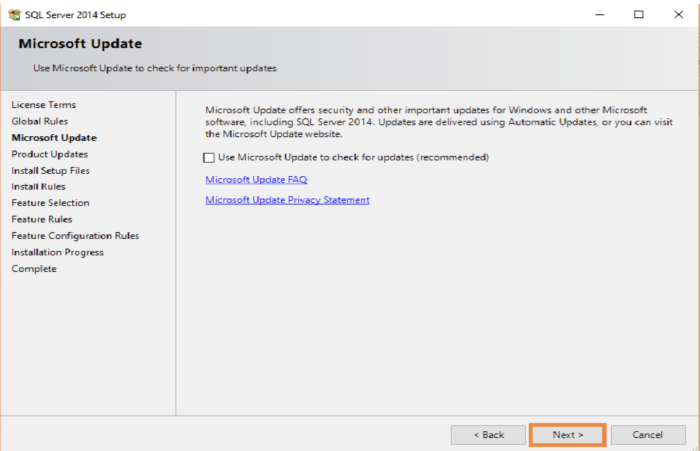The width and height of the screenshot is (700, 451).
Task: Select Product Updates step in sidebar
Action: [x=50, y=154]
